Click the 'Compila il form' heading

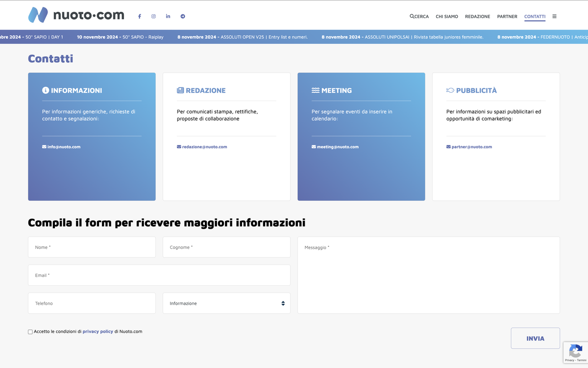tap(167, 223)
